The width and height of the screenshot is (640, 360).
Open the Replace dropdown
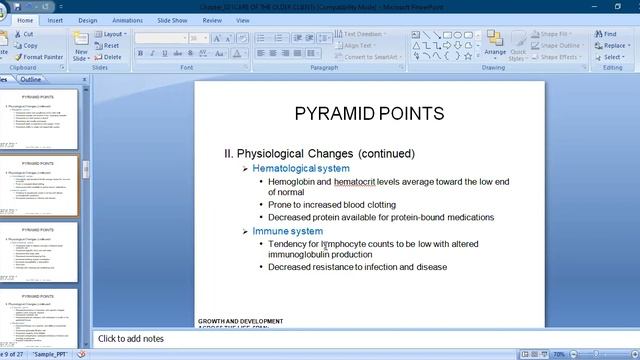click(x=613, y=46)
